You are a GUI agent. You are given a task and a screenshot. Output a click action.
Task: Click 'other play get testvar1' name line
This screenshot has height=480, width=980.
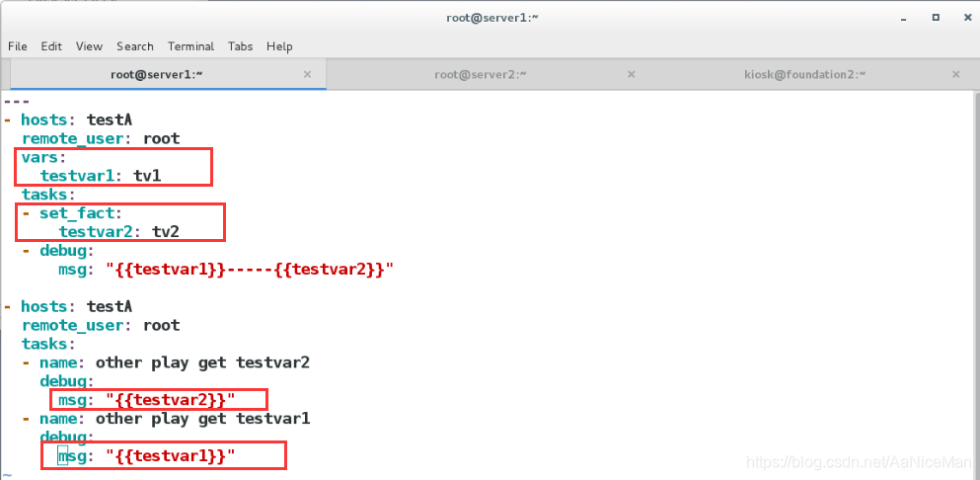[x=166, y=418]
